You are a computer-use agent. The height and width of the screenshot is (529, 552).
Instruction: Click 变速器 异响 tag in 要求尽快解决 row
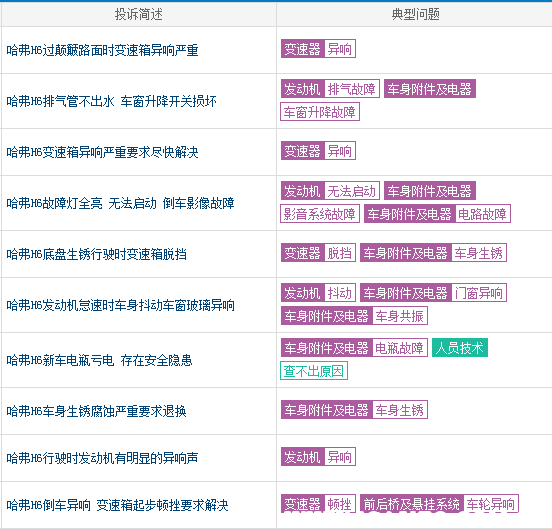pos(318,150)
